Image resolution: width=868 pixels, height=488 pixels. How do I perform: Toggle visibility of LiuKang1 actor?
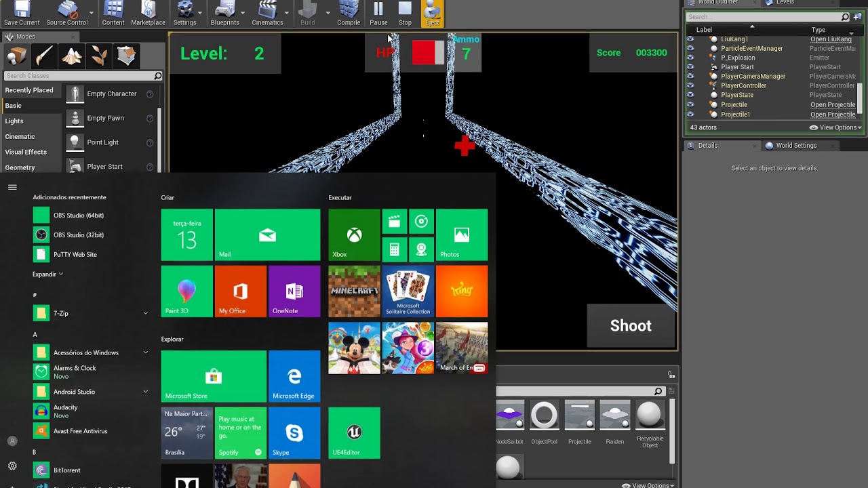[690, 39]
